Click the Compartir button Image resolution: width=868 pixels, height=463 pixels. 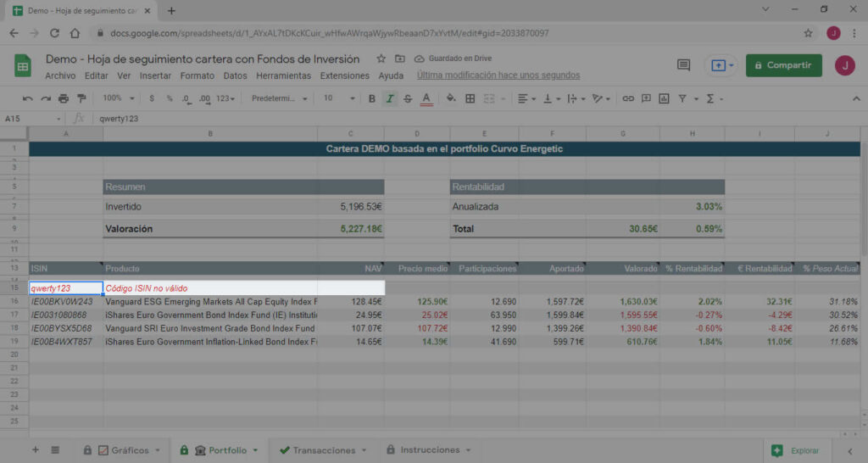click(784, 65)
